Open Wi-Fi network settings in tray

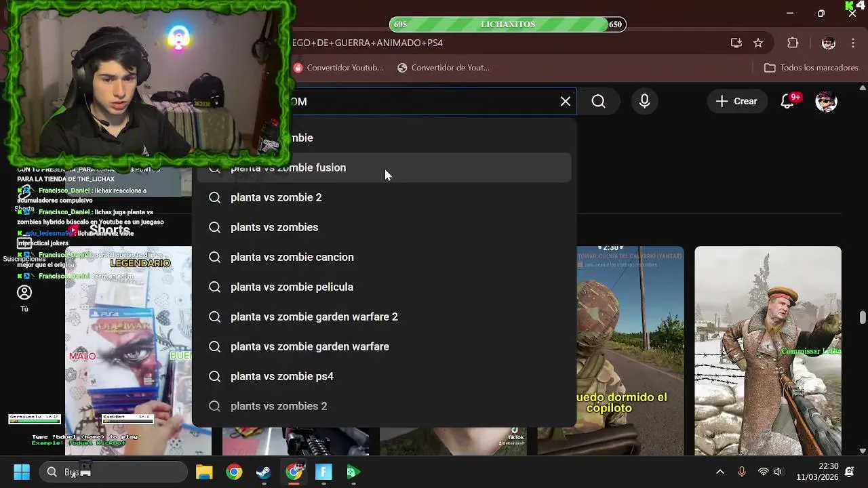pos(764,472)
